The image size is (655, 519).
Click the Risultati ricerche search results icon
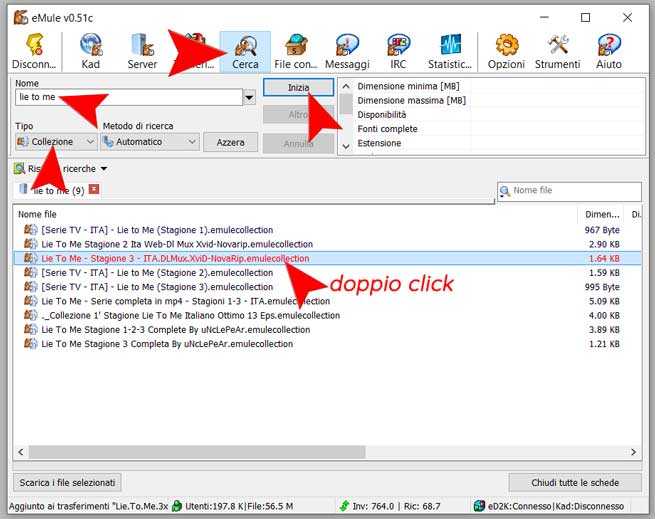click(x=19, y=169)
